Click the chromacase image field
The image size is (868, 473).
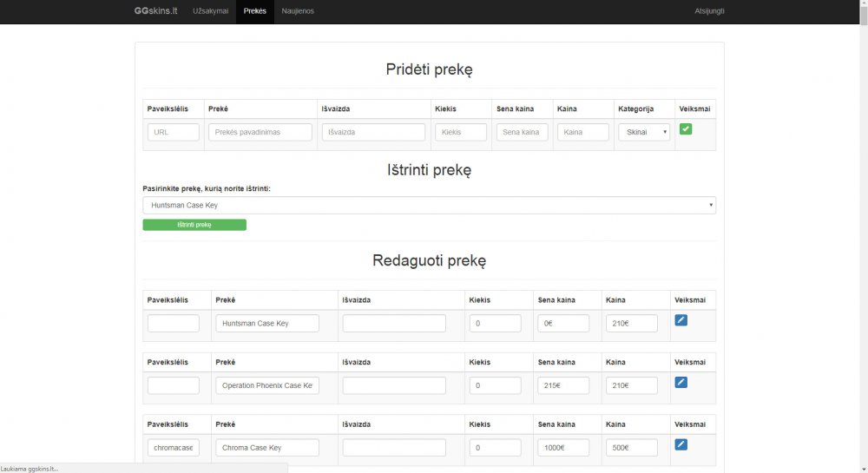pos(174,448)
